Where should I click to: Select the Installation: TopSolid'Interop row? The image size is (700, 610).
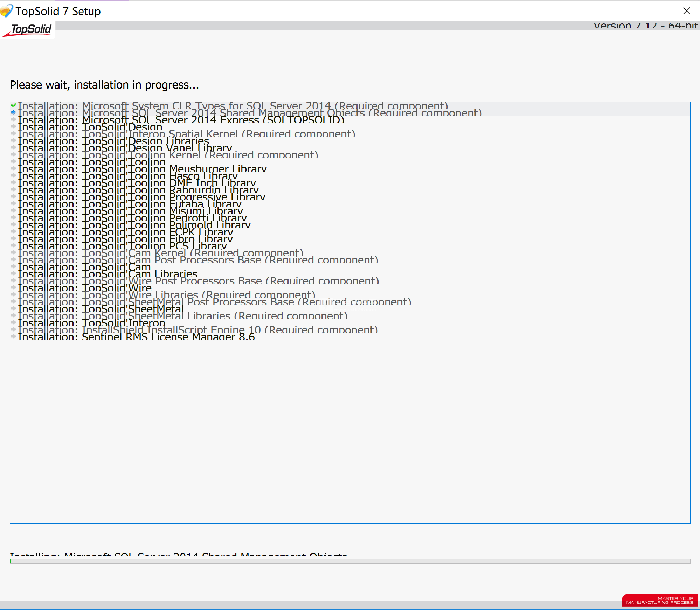coord(350,323)
